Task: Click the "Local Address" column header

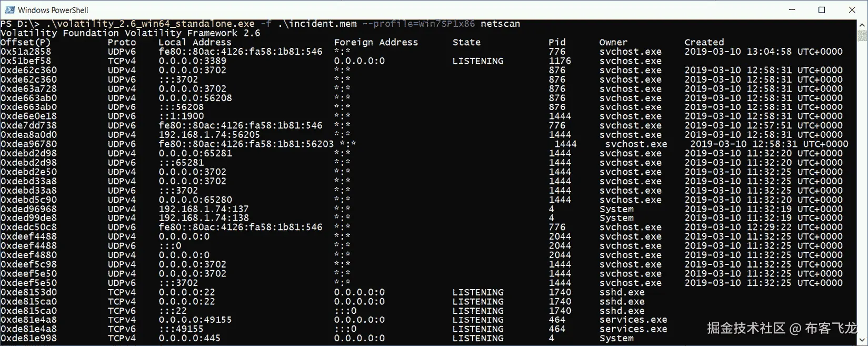Action: [195, 42]
